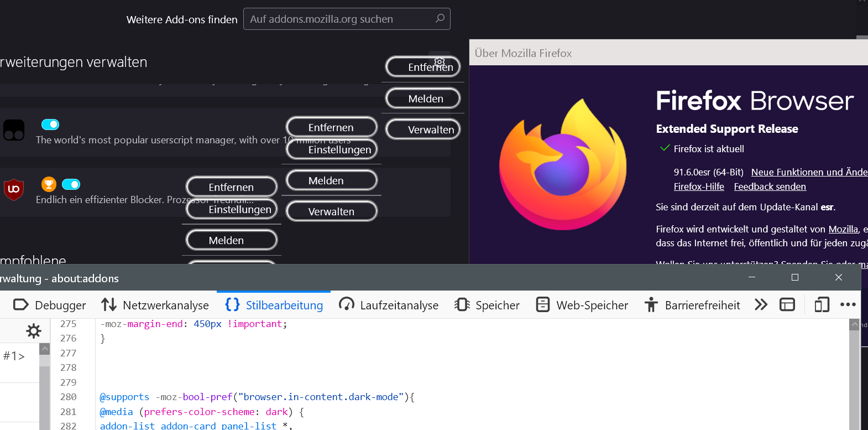Screen dimensions: 868x430
Task: Select the Stilbearbeitung tab
Action: [274, 305]
